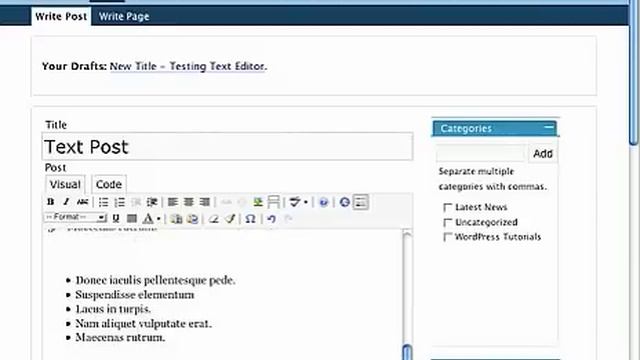Click the redo icon

tap(288, 219)
